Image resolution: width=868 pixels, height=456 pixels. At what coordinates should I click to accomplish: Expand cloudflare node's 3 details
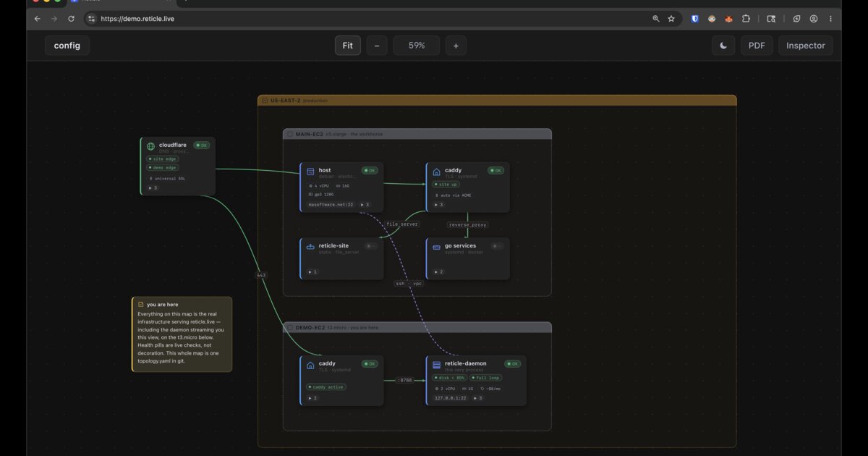click(x=153, y=187)
